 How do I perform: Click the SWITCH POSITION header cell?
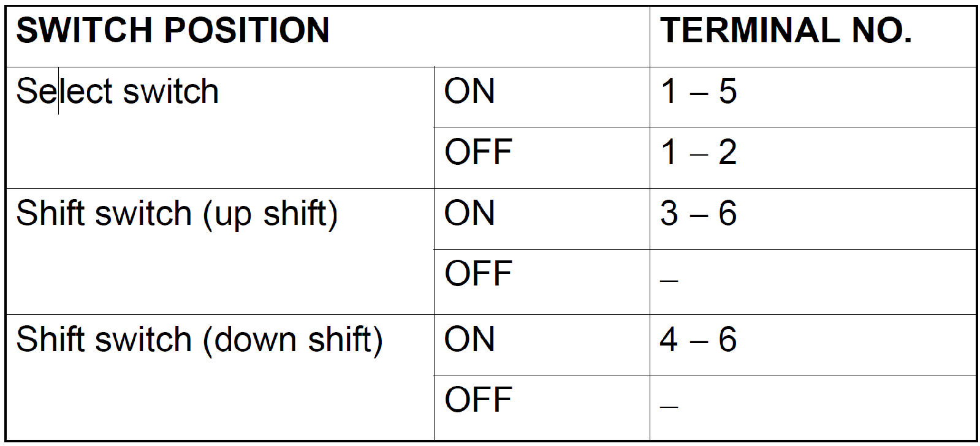pyautogui.click(x=327, y=36)
